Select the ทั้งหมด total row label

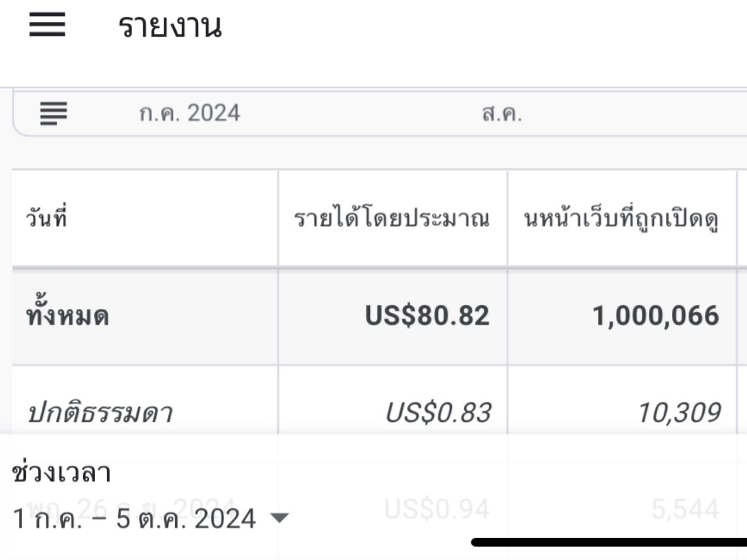67,315
